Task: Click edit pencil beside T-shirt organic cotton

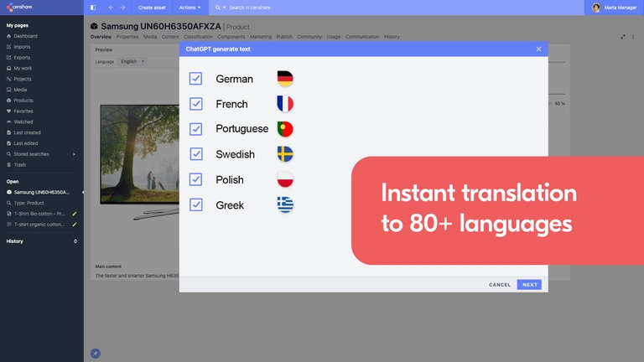Action: coord(75,224)
